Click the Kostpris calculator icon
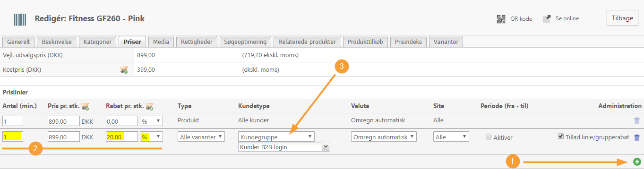 [x=124, y=70]
